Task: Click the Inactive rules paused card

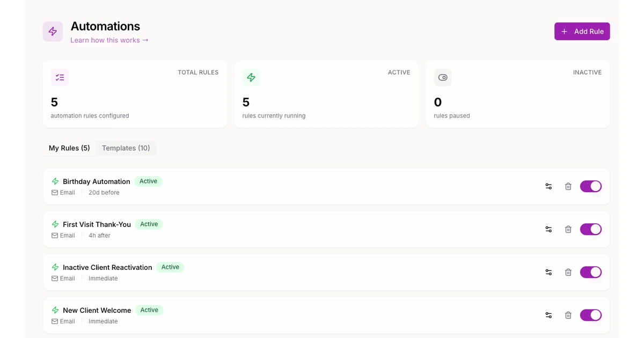Action: (517, 94)
